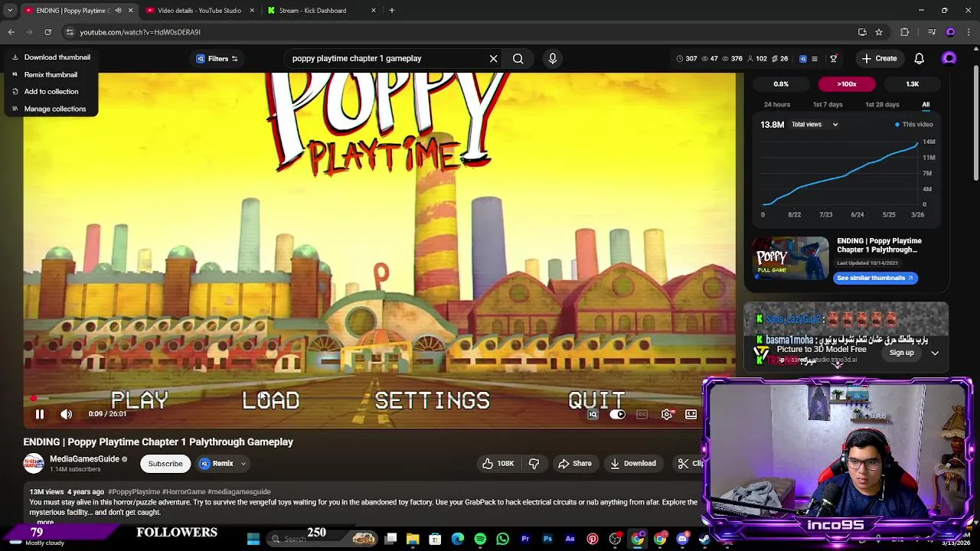Switch player to theater mode

(691, 414)
